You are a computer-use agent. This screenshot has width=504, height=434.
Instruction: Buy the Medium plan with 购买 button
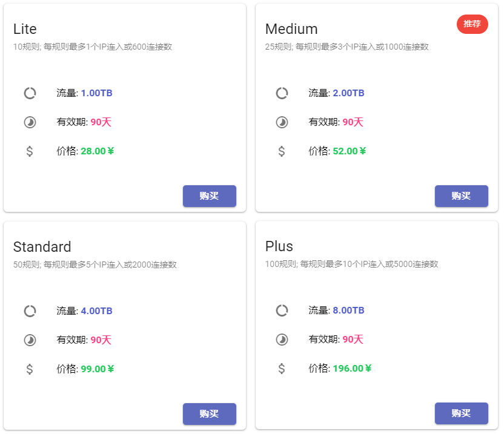(x=462, y=196)
